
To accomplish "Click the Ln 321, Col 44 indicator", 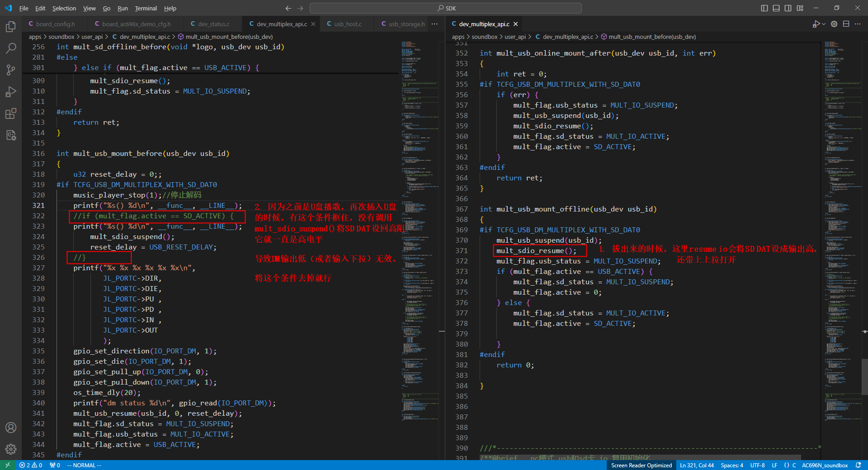I will (x=697, y=465).
